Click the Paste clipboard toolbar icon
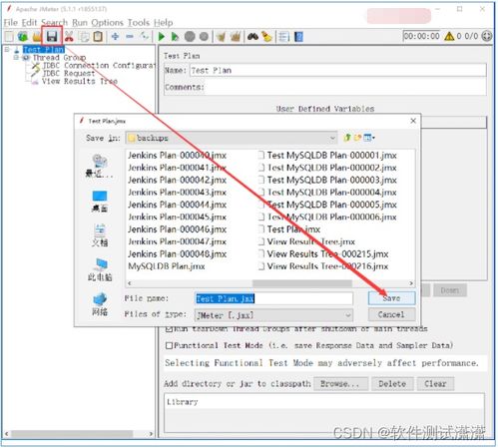 point(98,36)
